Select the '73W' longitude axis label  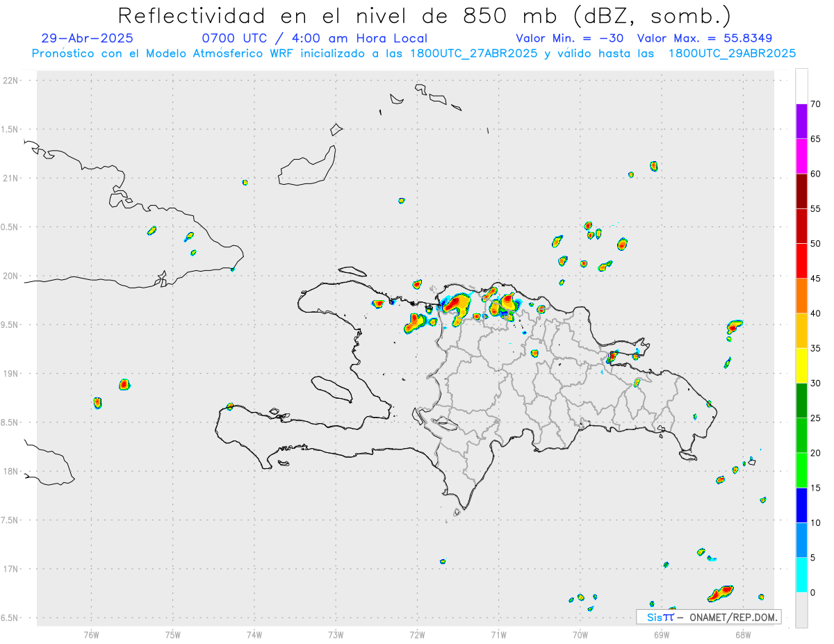pos(336,634)
